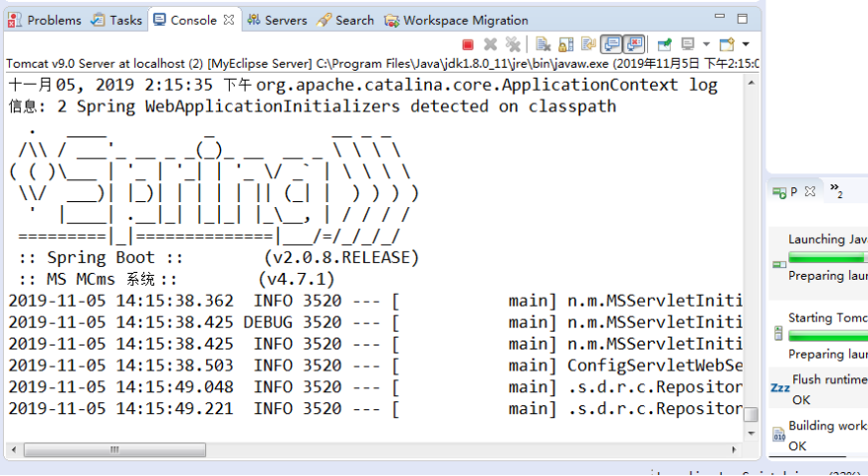Click the 'Launching Jav' job label

point(828,239)
